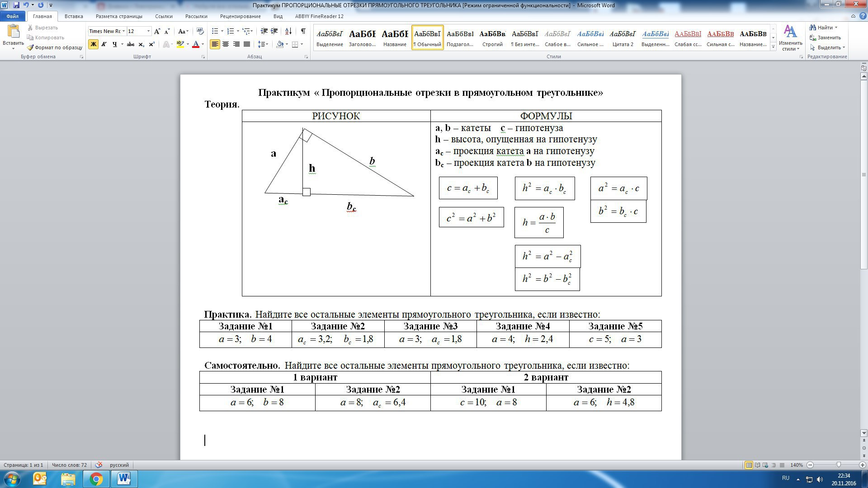The height and width of the screenshot is (488, 868).
Task: Toggle show paragraph marks (¶)
Action: (303, 31)
